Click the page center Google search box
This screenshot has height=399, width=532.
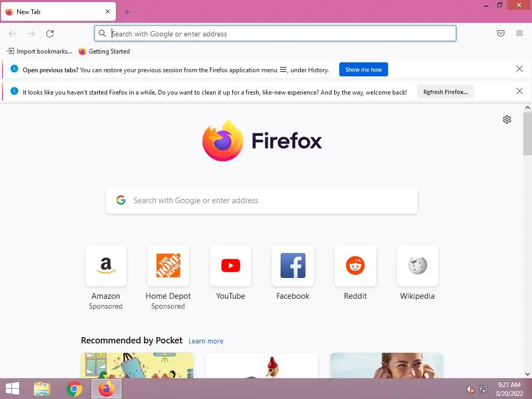pyautogui.click(x=262, y=200)
